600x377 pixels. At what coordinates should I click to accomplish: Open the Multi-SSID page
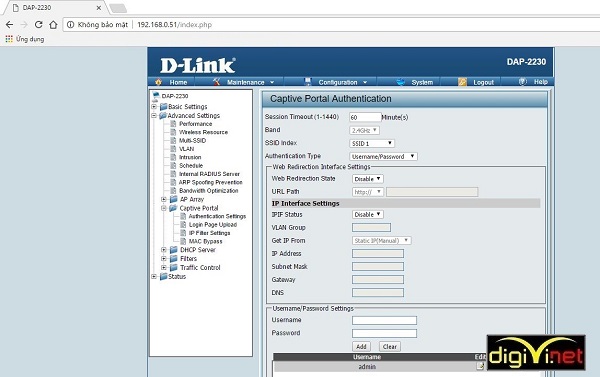coord(192,140)
